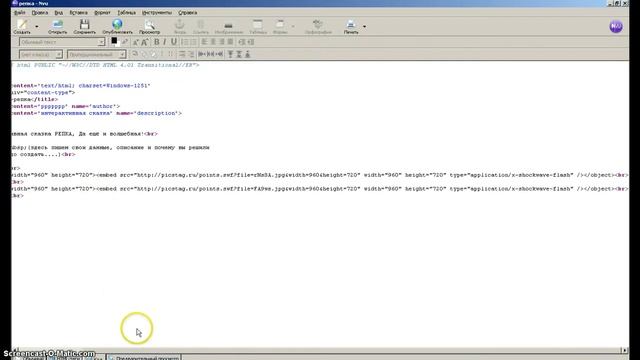Justify text alignment icon
This screenshot has width=640, height=360.
(x=230, y=42)
